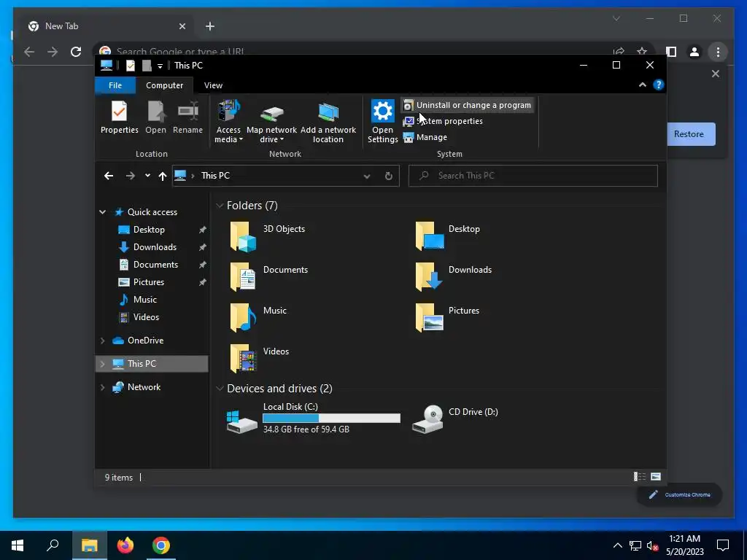Select the Downloads folder in Folders

(x=453, y=276)
